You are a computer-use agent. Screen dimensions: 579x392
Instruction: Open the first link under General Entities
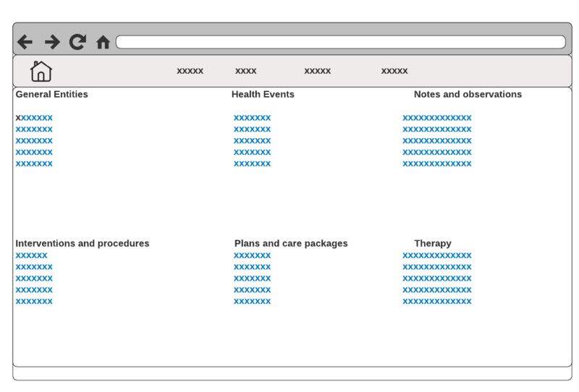coord(34,118)
